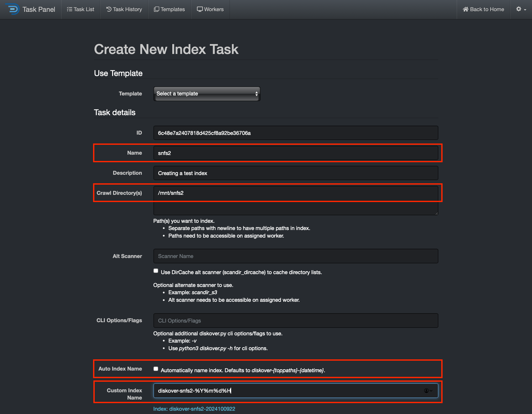Click Back to Home
Image resolution: width=532 pixels, height=414 pixels.
(483, 9)
